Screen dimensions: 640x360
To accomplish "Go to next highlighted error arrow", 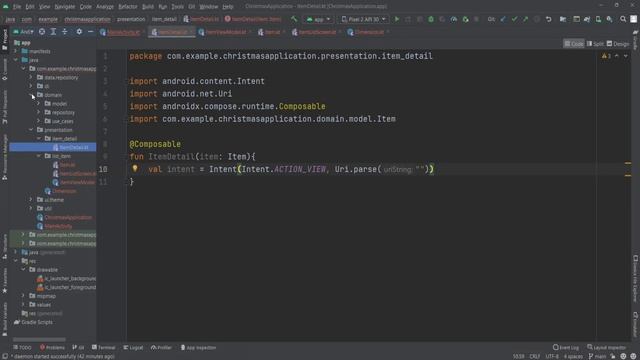I will click(625, 56).
